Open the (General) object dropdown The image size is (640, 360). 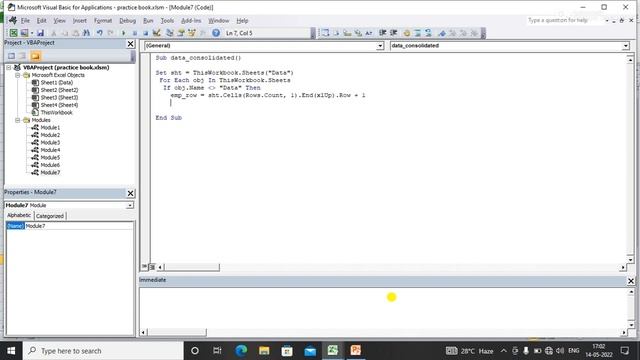coord(380,46)
